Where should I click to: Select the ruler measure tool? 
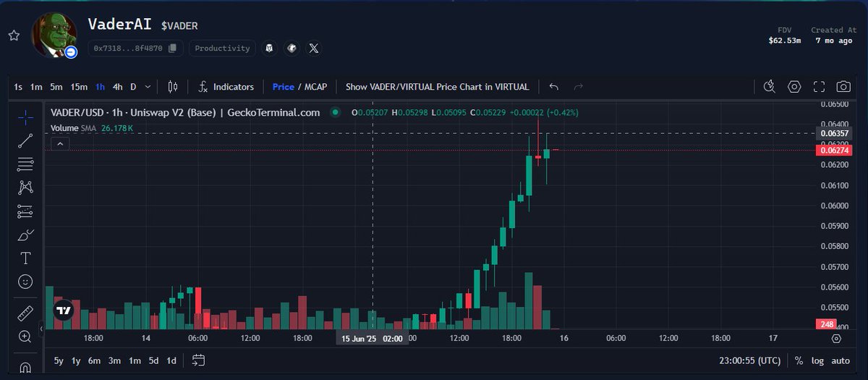(25, 313)
